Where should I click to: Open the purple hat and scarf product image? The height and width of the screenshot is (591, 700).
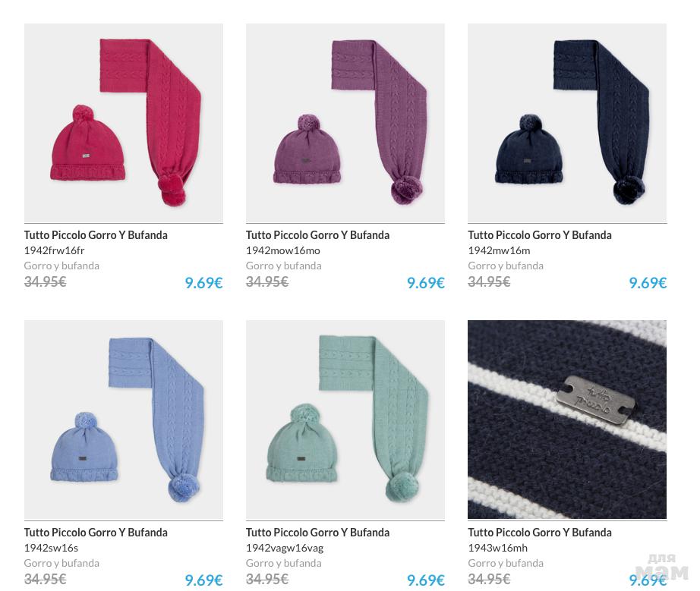click(x=345, y=123)
